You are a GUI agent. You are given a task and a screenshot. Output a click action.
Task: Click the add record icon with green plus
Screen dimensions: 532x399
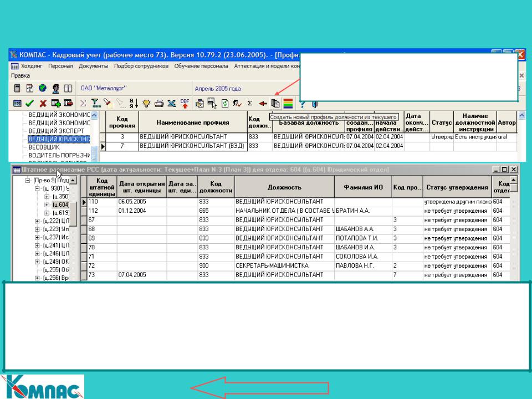click(x=55, y=103)
